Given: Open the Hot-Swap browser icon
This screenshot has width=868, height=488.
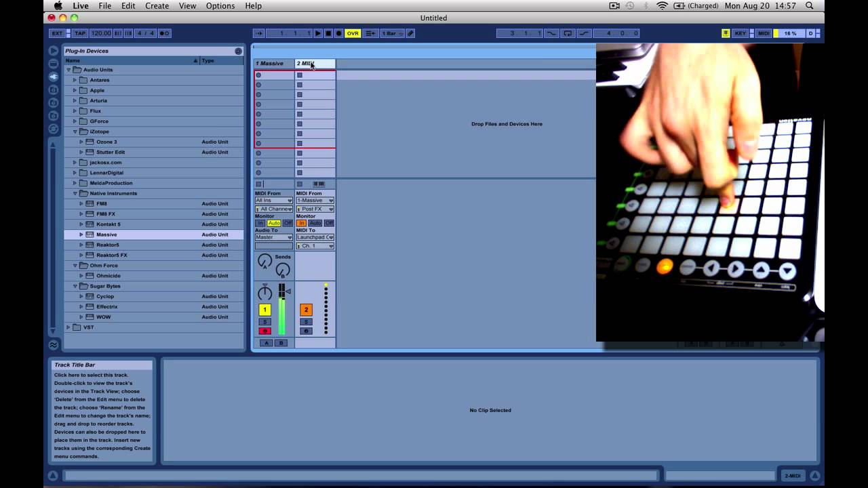Looking at the screenshot, I should tap(54, 129).
